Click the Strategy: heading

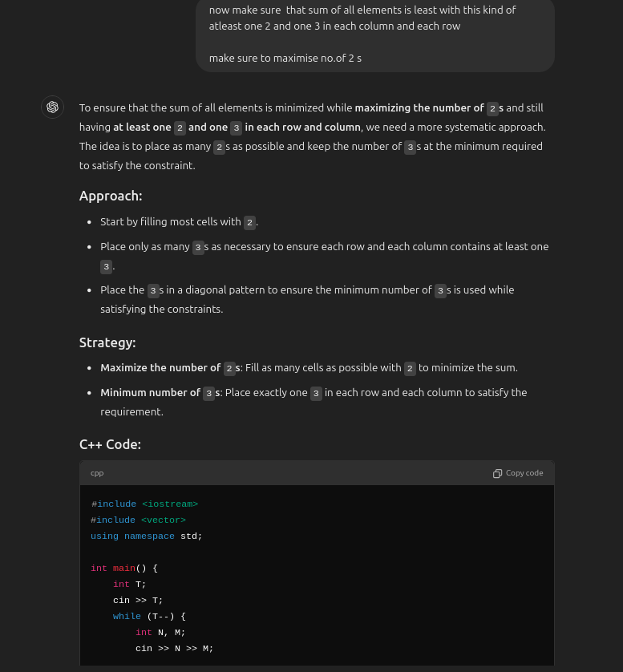[107, 342]
